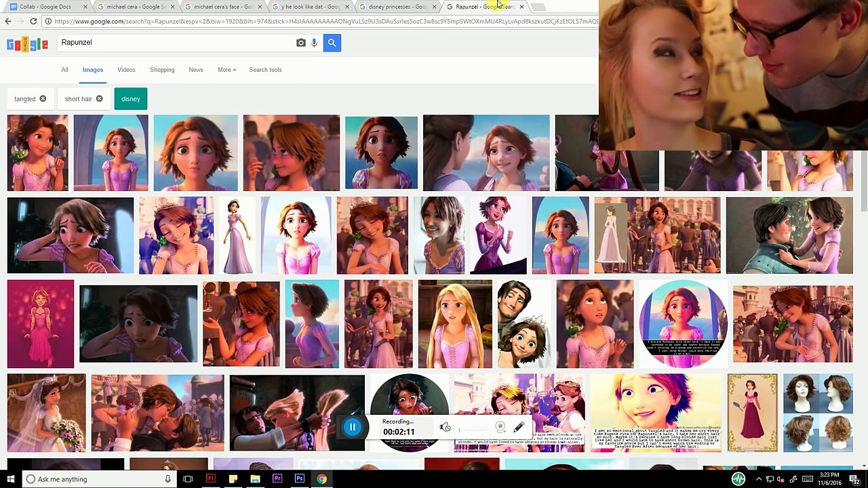The width and height of the screenshot is (868, 488).
Task: Reload the page with the refresh icon
Action: point(33,22)
